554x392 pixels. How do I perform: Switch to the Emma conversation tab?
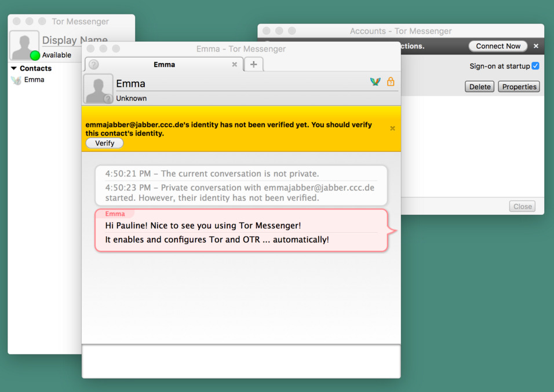[164, 64]
